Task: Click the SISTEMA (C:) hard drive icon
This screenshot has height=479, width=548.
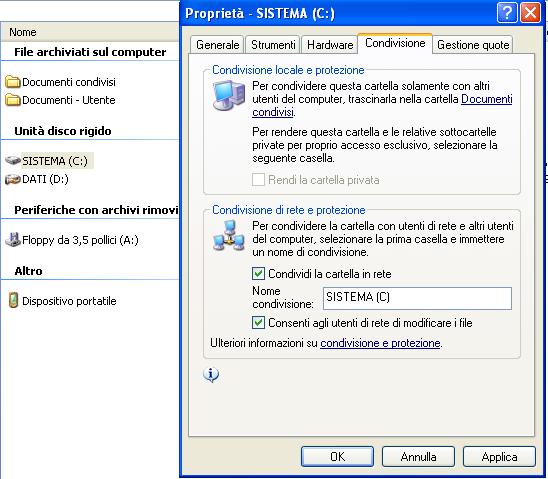Action: (x=13, y=161)
